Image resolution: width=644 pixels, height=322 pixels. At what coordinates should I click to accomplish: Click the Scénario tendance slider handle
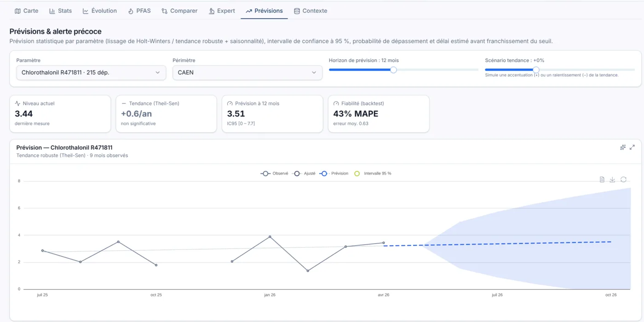coord(536,70)
